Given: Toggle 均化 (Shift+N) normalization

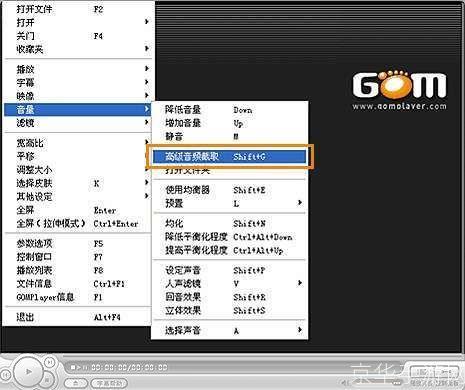Looking at the screenshot, I should pyautogui.click(x=230, y=223).
